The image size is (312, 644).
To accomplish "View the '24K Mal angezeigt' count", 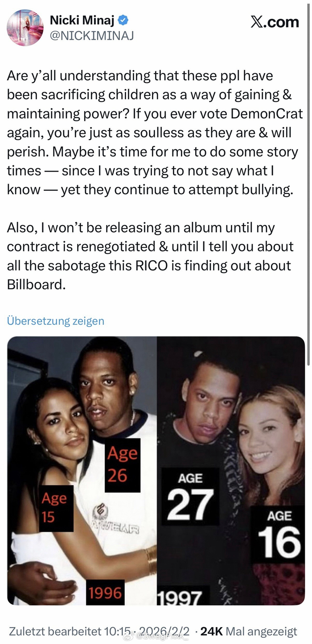I will click(249, 632).
